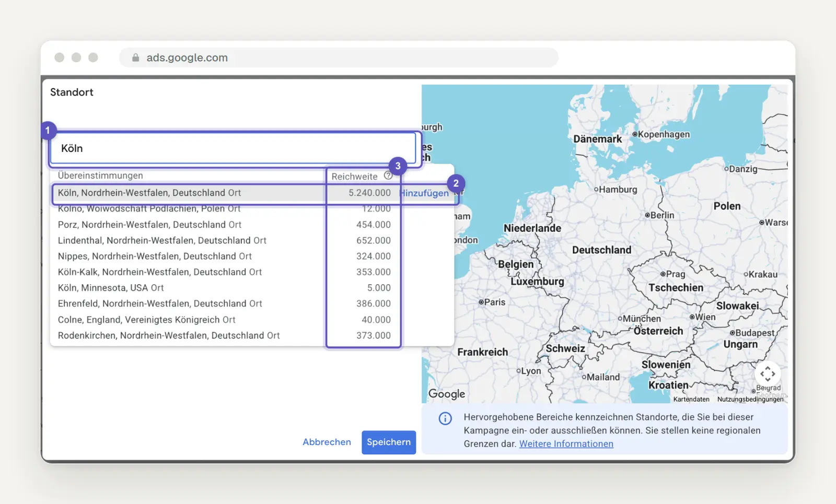Click reach value 373.000 for Rodenkirchen
The image size is (836, 504).
click(374, 335)
